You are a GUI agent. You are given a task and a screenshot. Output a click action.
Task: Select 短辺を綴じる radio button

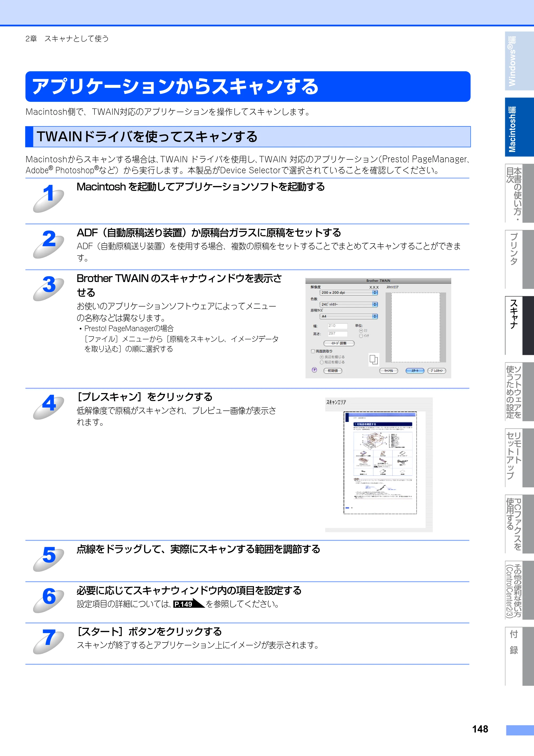coord(321,362)
